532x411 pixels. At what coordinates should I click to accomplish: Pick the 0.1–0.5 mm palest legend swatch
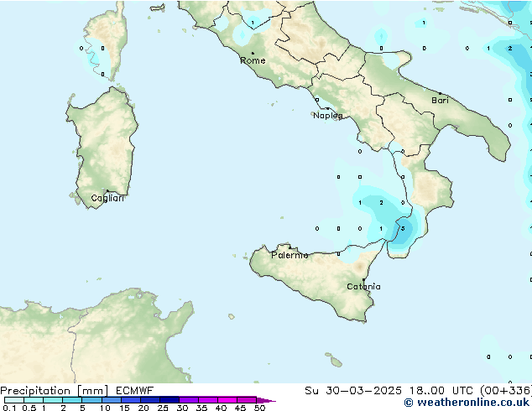(14, 400)
